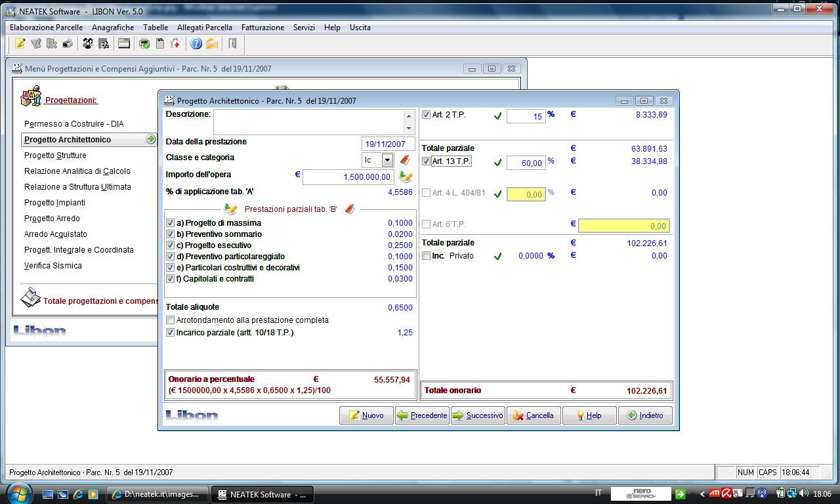Viewport: 840px width, 504px height.
Task: Switch to D:\neatek.it taskbar window
Action: pyautogui.click(x=157, y=494)
